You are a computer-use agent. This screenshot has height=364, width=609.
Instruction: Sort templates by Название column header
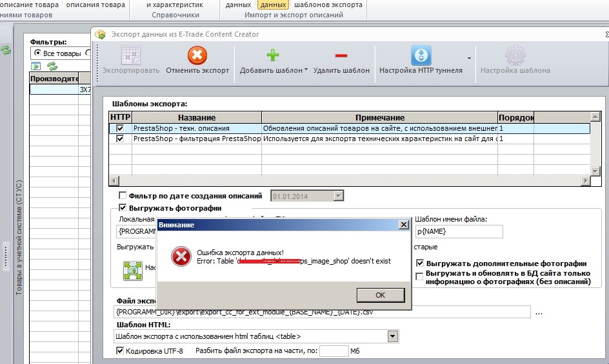click(x=197, y=117)
